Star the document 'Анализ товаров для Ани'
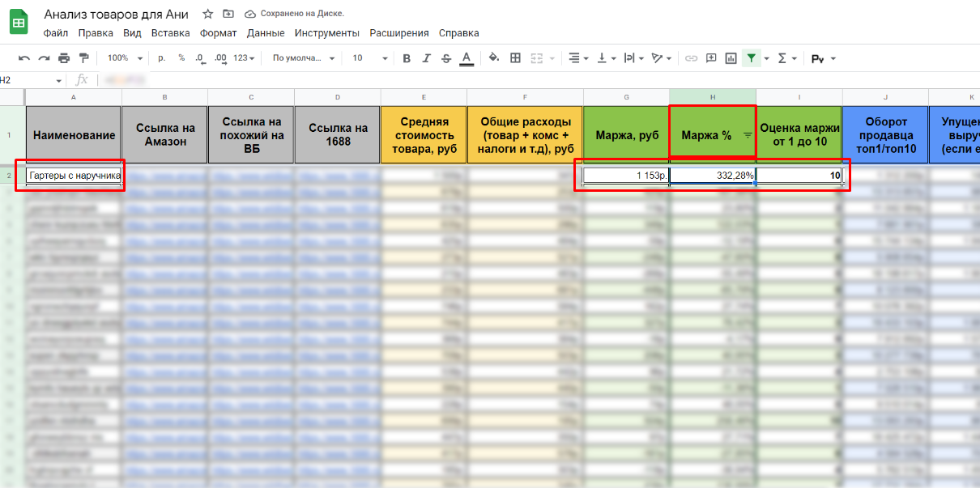 click(x=208, y=14)
